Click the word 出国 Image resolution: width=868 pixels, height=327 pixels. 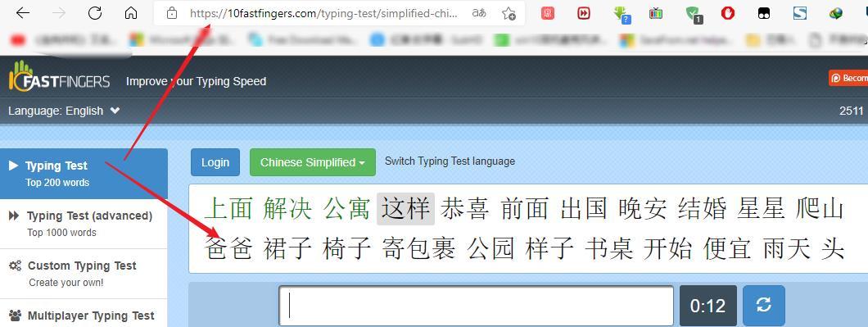pyautogui.click(x=584, y=209)
